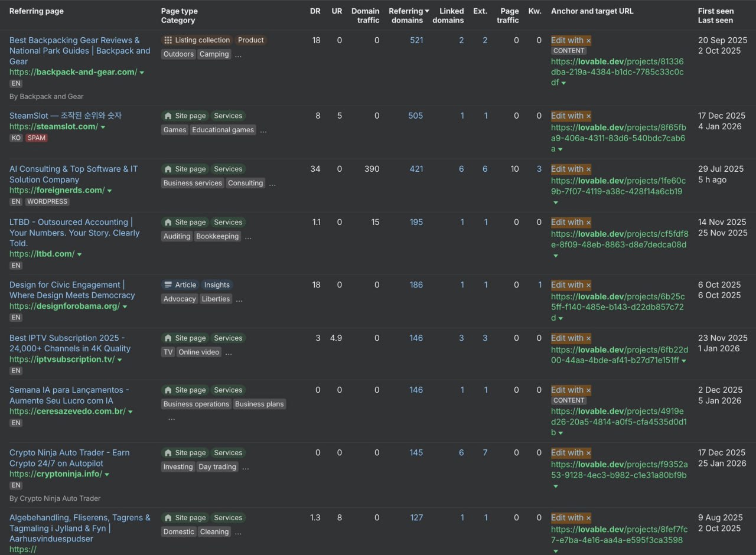Click the Listing collection grid icon
The height and width of the screenshot is (555, 756).
[x=168, y=40]
